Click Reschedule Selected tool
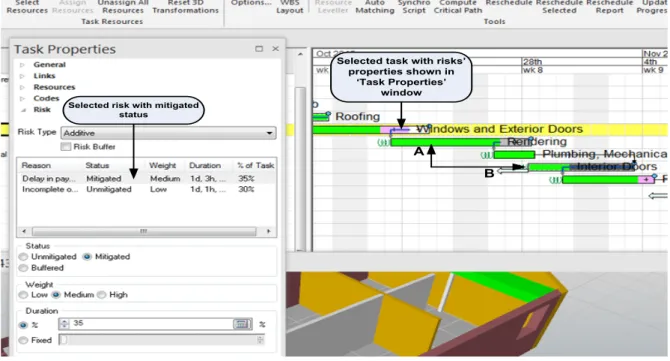 [x=559, y=6]
